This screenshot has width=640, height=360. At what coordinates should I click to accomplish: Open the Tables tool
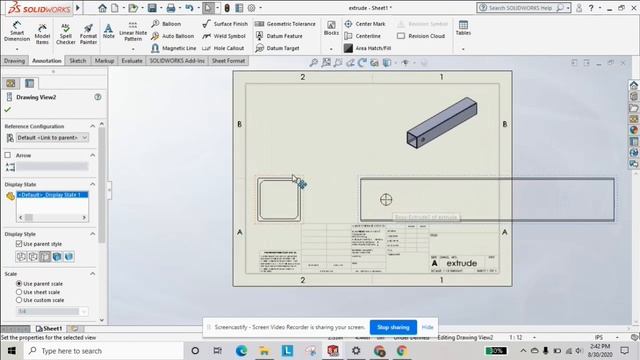463,28
